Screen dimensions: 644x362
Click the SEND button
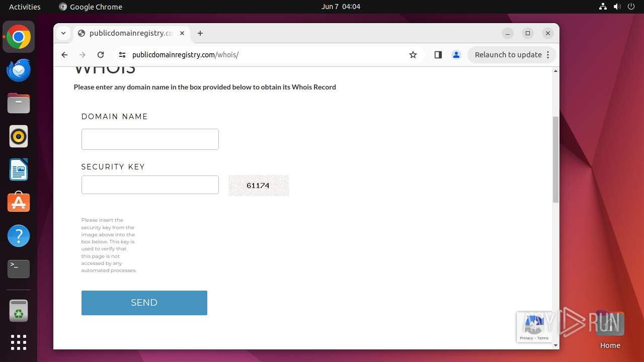click(x=144, y=303)
